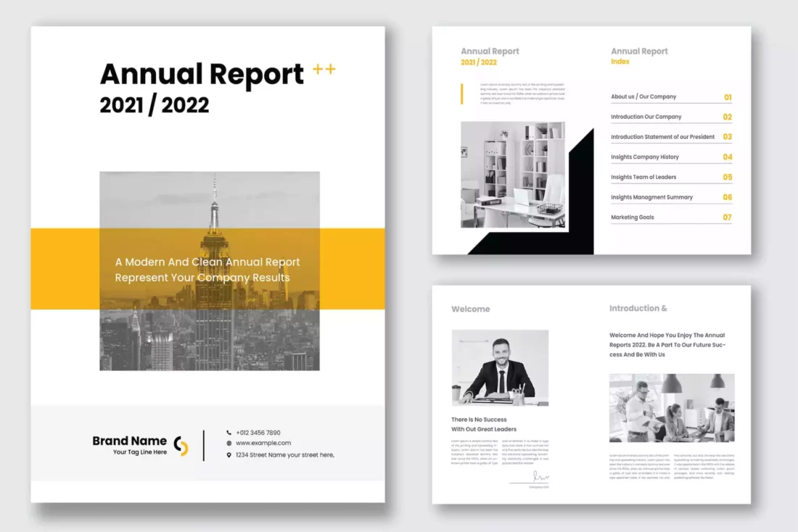798x532 pixels.
Task: Click the yellow banner stripe on the cover
Action: (x=62, y=268)
